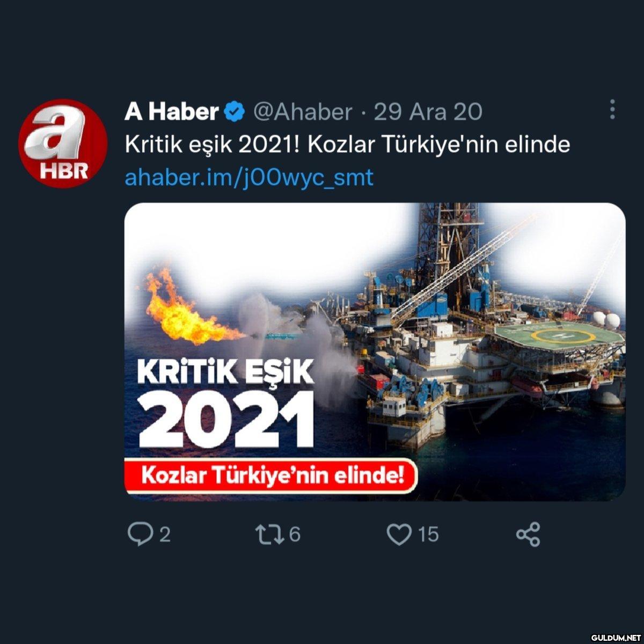Click the reply count 2

click(x=165, y=535)
